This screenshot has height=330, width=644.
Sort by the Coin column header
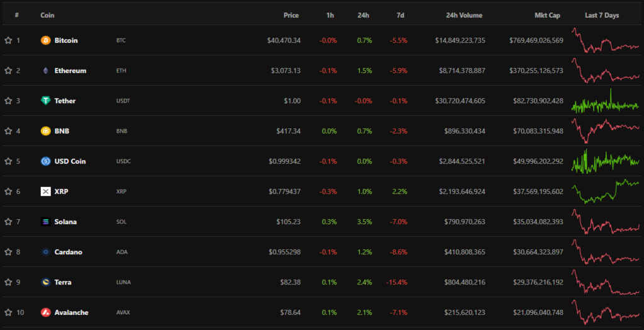tap(47, 15)
